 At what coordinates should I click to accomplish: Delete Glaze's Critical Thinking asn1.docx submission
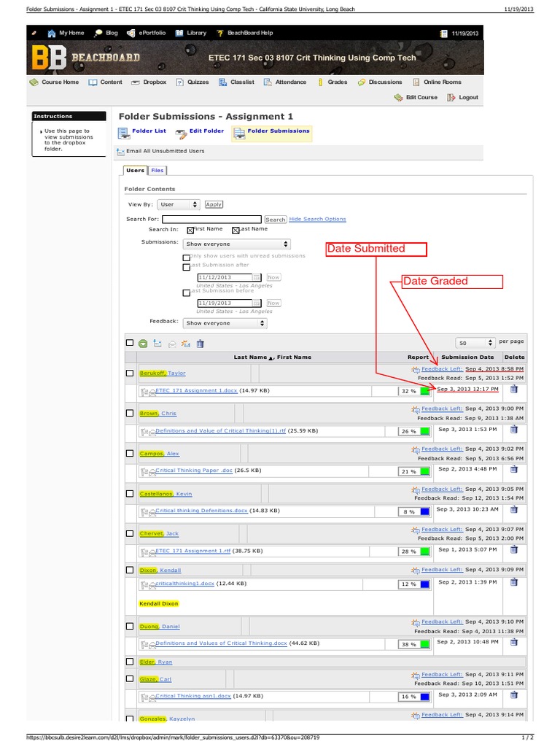point(514,694)
